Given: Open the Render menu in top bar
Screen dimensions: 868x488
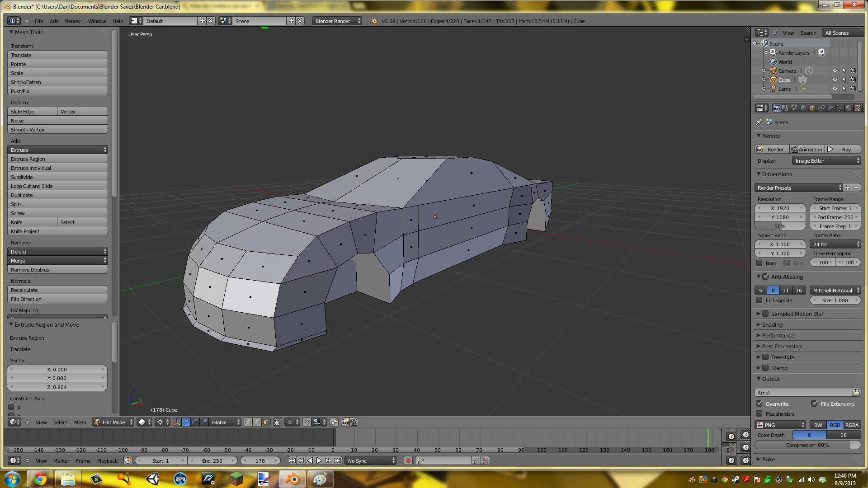Looking at the screenshot, I should [73, 21].
